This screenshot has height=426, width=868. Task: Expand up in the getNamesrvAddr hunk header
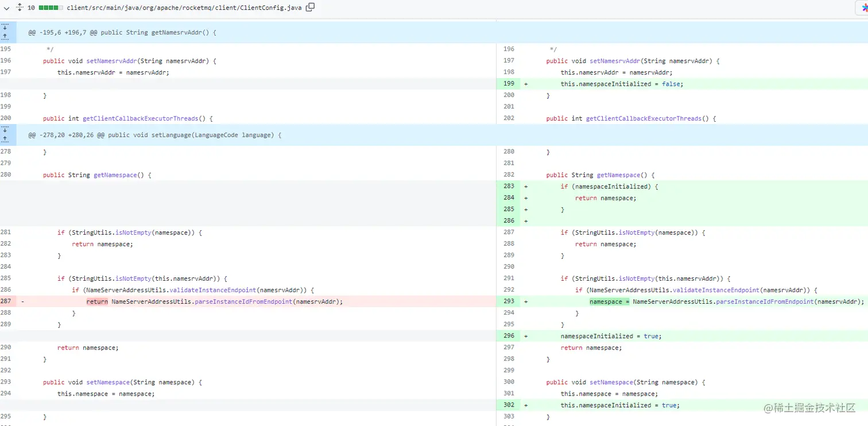(x=5, y=37)
